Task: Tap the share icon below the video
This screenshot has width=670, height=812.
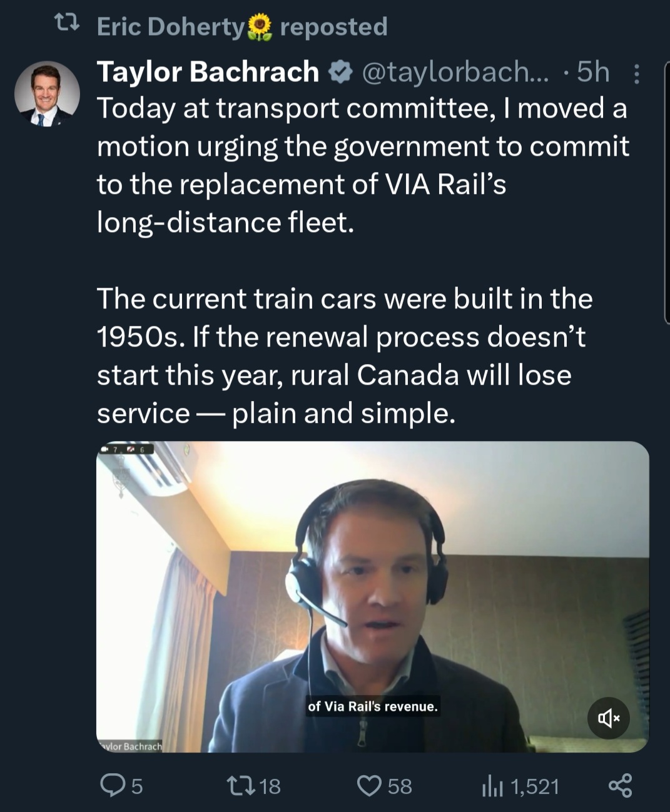Action: click(620, 786)
